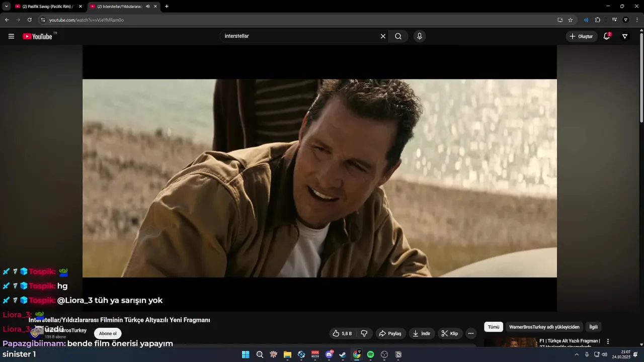Image resolution: width=644 pixels, height=362 pixels.
Task: Open YouTube notifications bell
Action: [607, 36]
